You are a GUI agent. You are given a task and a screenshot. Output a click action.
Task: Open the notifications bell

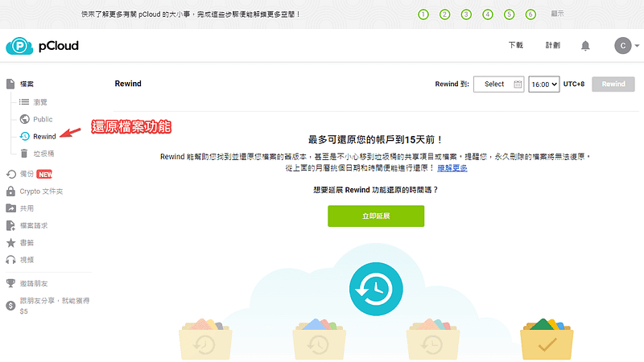pyautogui.click(x=585, y=46)
